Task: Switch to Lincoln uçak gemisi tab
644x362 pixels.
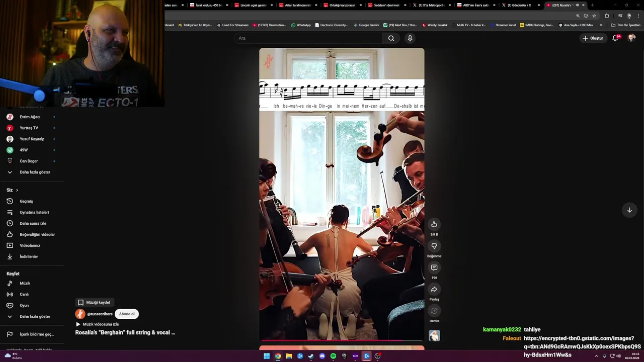Action: point(253,5)
